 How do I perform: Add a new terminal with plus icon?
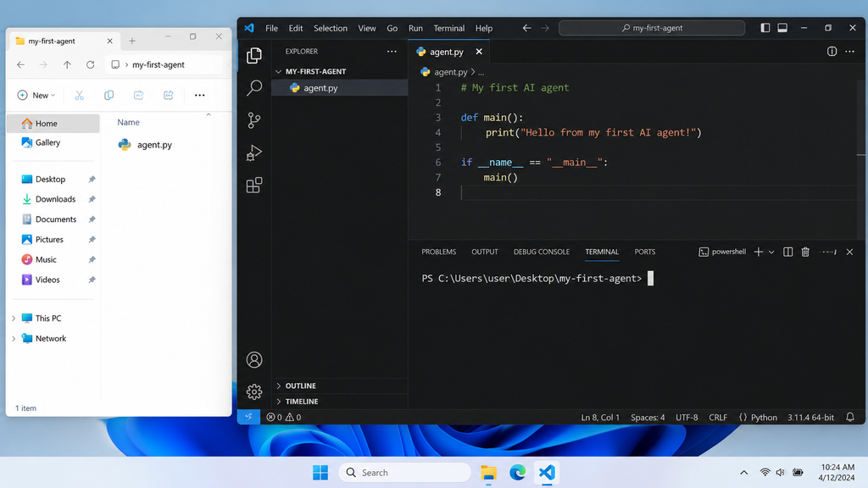[x=759, y=252]
